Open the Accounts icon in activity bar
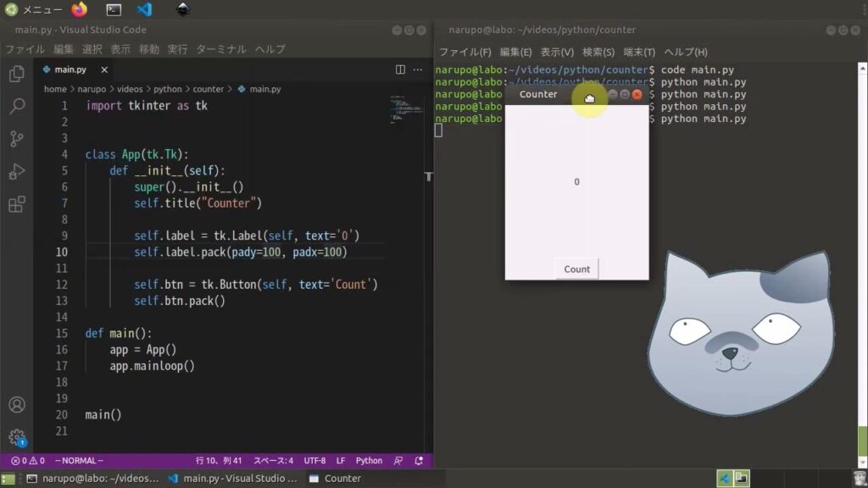Viewport: 868px width, 488px height. coord(17,404)
